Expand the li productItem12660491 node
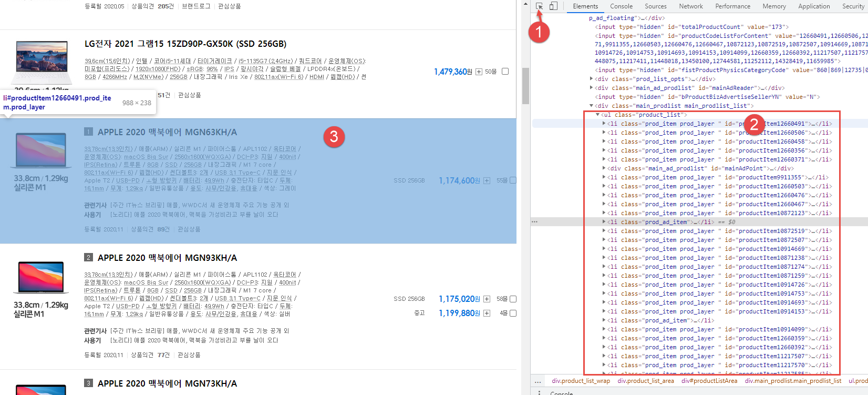Viewport: 868px width, 395px height. pos(604,124)
